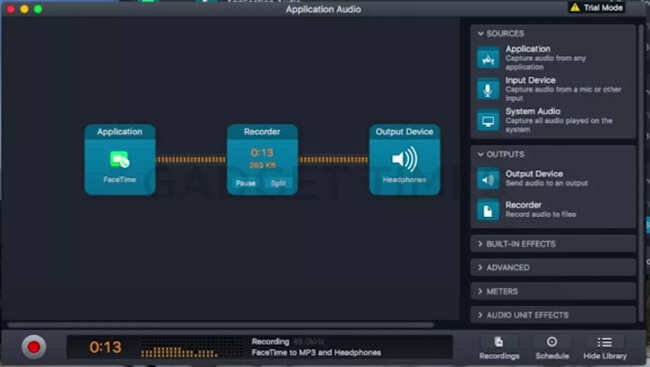
Task: Click Hide Library button
Action: click(x=605, y=348)
